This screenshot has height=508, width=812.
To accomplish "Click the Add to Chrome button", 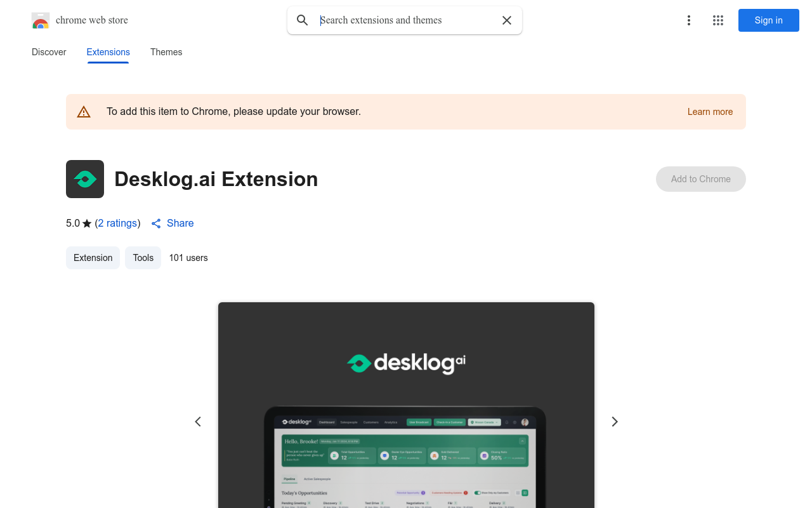I will click(701, 179).
